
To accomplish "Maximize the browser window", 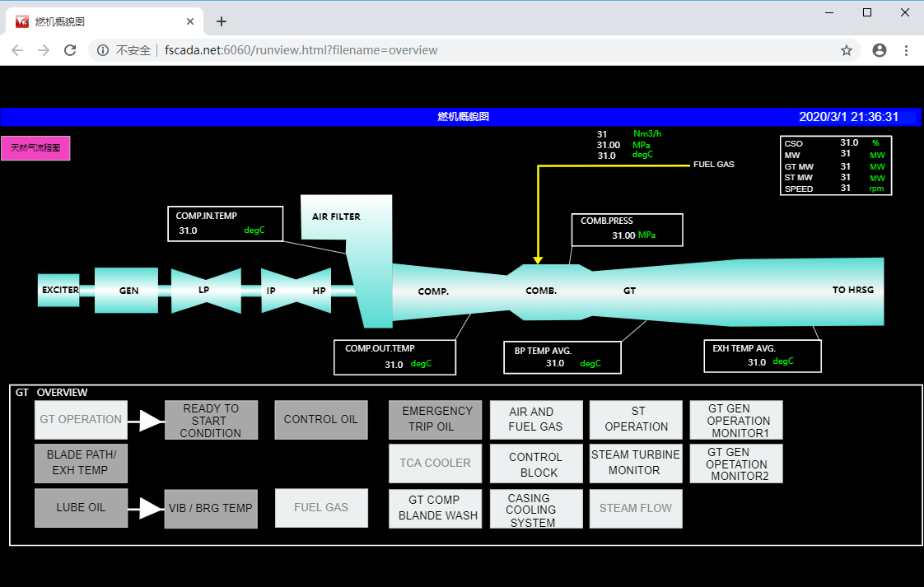I will (867, 12).
